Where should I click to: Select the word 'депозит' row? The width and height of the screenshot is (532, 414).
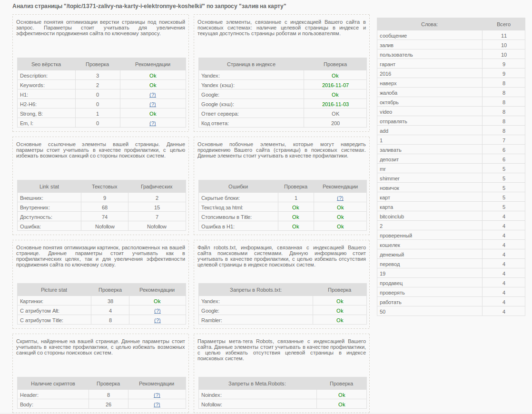(451, 159)
